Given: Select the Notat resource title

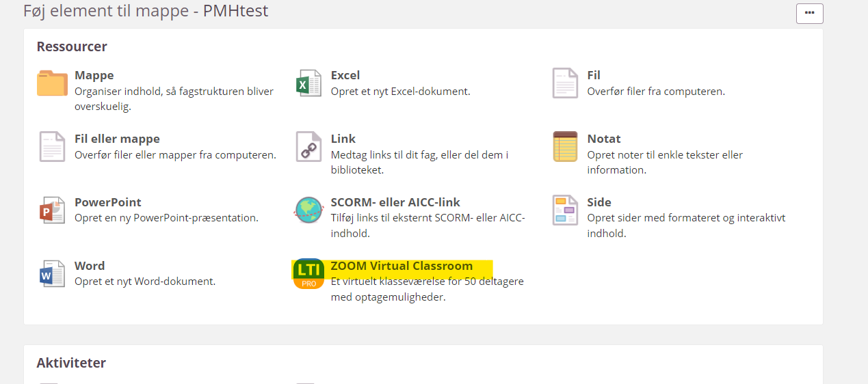Looking at the screenshot, I should 604,139.
